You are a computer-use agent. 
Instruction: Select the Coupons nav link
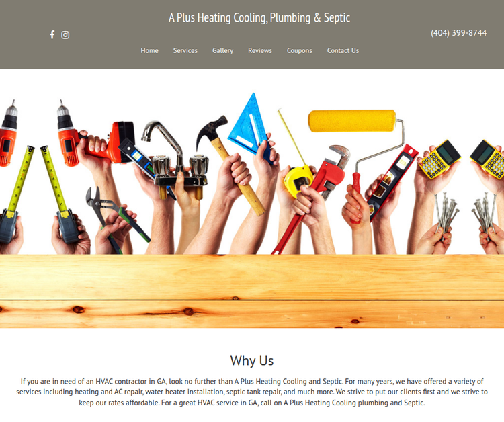coord(299,51)
